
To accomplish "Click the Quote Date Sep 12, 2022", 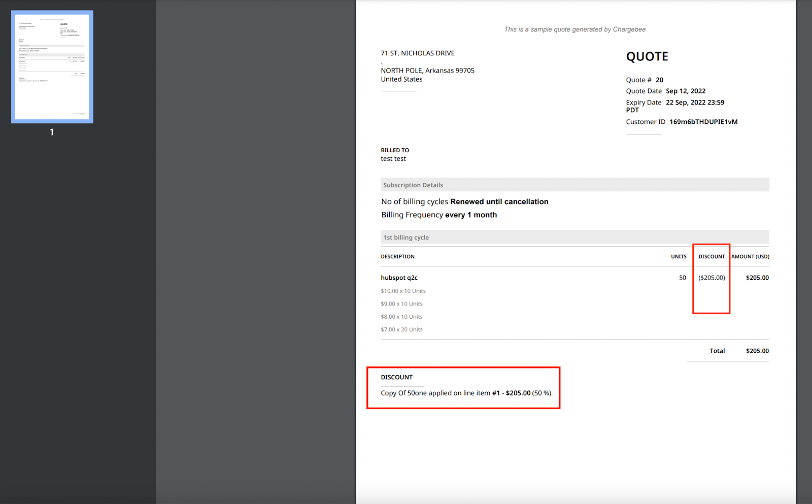I will [686, 91].
